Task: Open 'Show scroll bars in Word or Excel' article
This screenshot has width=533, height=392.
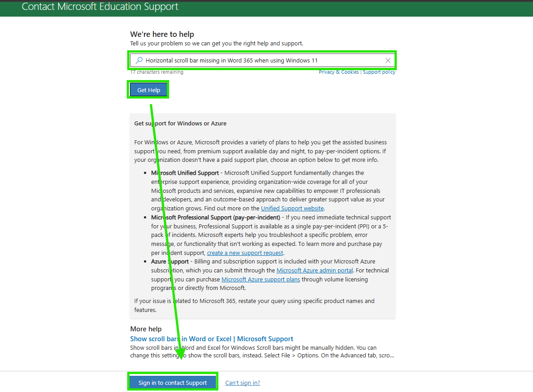Action: coord(211,339)
